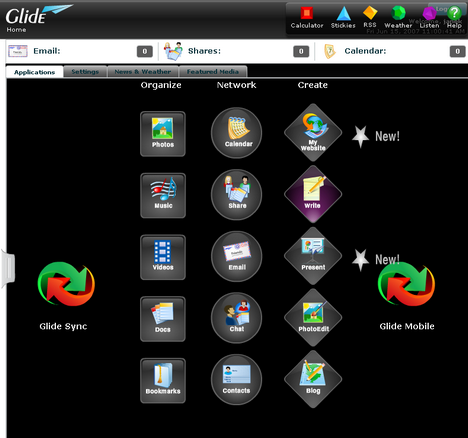
Task: Open the Blog application
Action: [313, 379]
